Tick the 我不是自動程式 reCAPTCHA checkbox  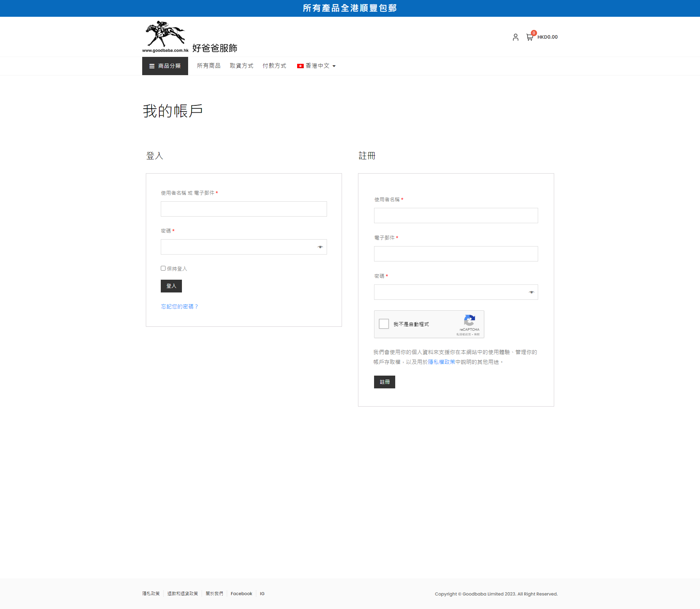tap(384, 324)
